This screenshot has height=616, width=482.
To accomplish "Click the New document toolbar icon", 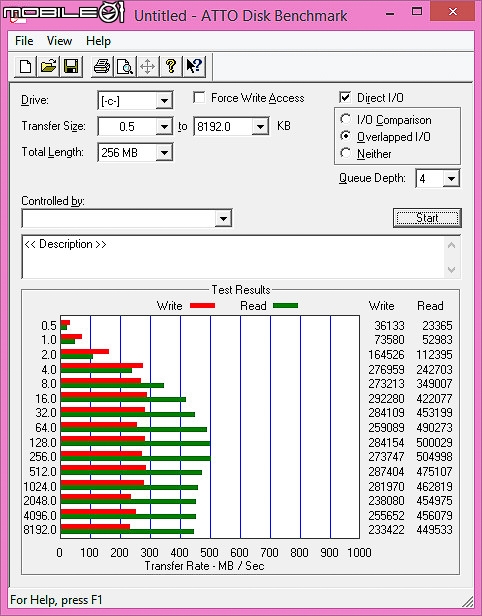I will coord(26,66).
